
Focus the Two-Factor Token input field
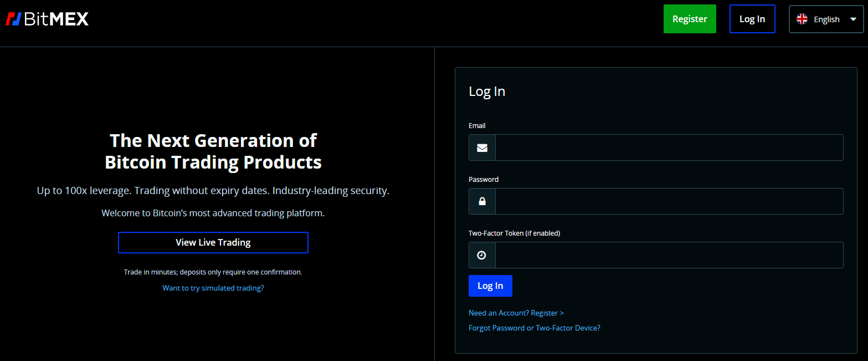pos(669,255)
